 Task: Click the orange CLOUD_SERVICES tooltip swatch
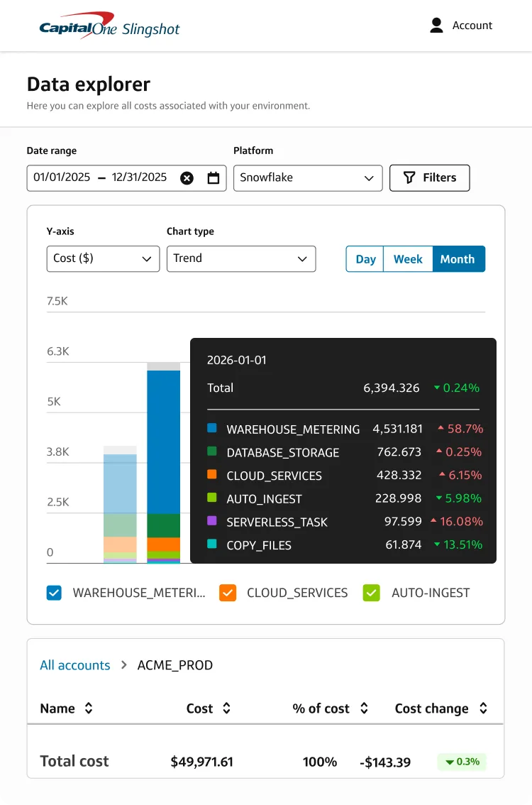point(212,474)
